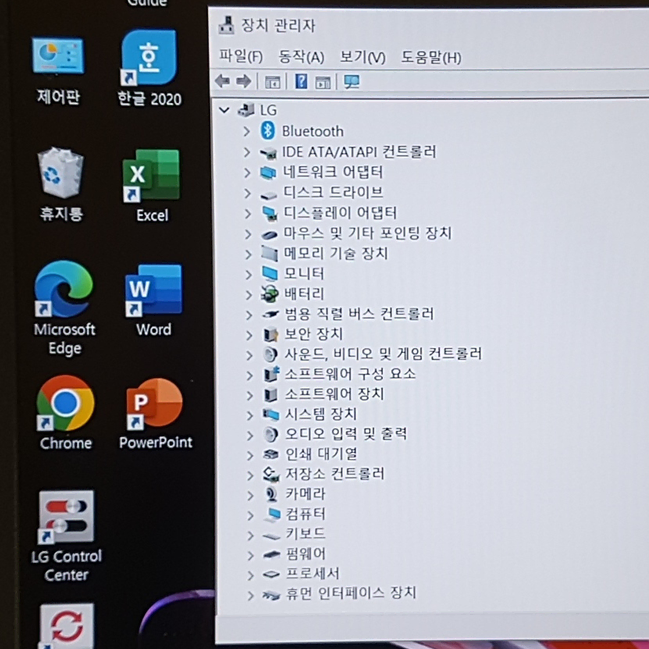Screen dimensions: 649x649
Task: Click the show/hide console tree toolbar icon
Action: point(273,82)
